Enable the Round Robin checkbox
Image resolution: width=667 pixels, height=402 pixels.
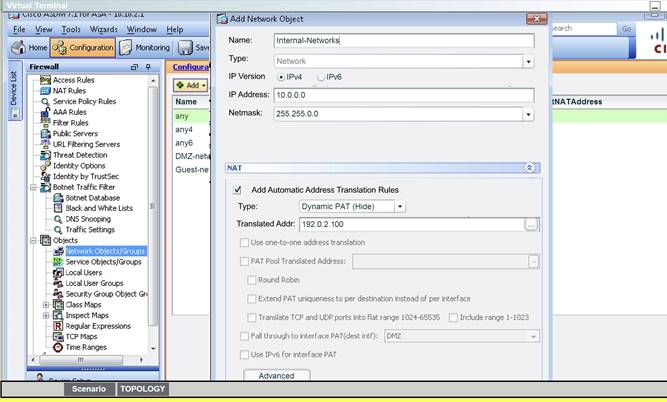click(x=250, y=280)
